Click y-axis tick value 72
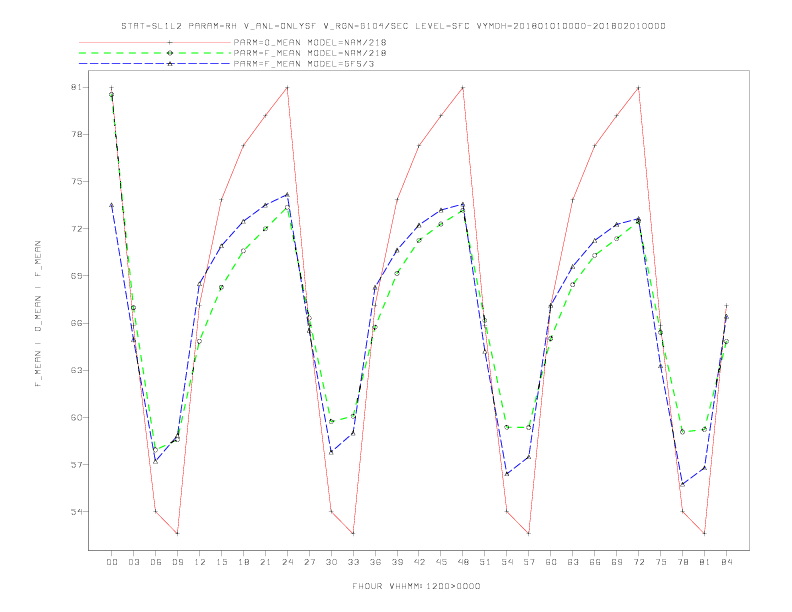792x612 pixels. point(76,229)
